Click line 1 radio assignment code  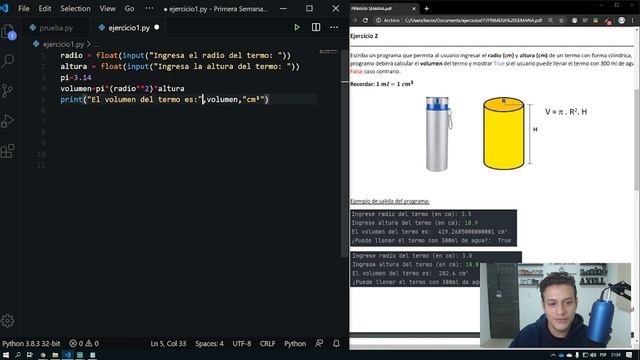pos(176,55)
